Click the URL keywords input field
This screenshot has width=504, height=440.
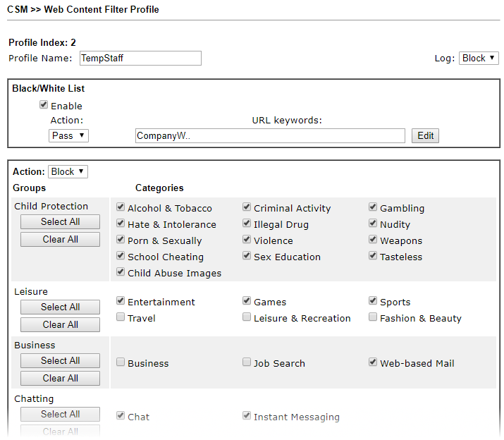tap(269, 135)
